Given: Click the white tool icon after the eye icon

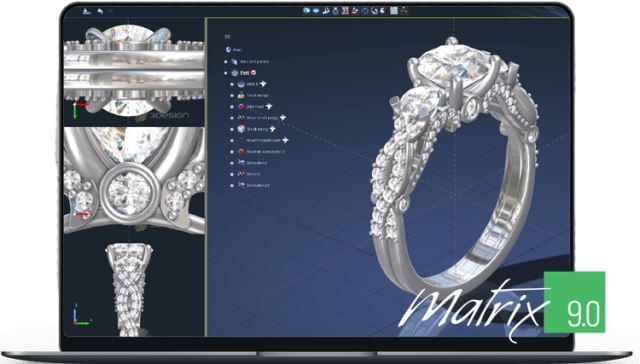Looking at the screenshot, I should pyautogui.click(x=326, y=11).
